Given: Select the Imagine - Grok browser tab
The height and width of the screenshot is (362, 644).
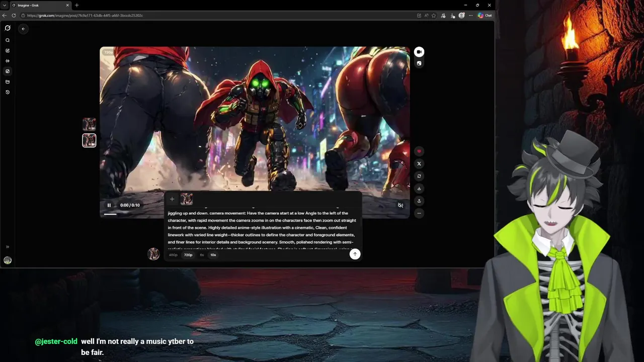Looking at the screenshot, I should point(40,5).
